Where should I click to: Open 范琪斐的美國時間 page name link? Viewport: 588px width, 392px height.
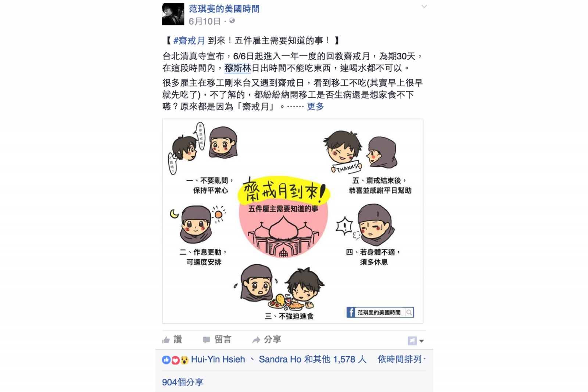click(x=224, y=9)
